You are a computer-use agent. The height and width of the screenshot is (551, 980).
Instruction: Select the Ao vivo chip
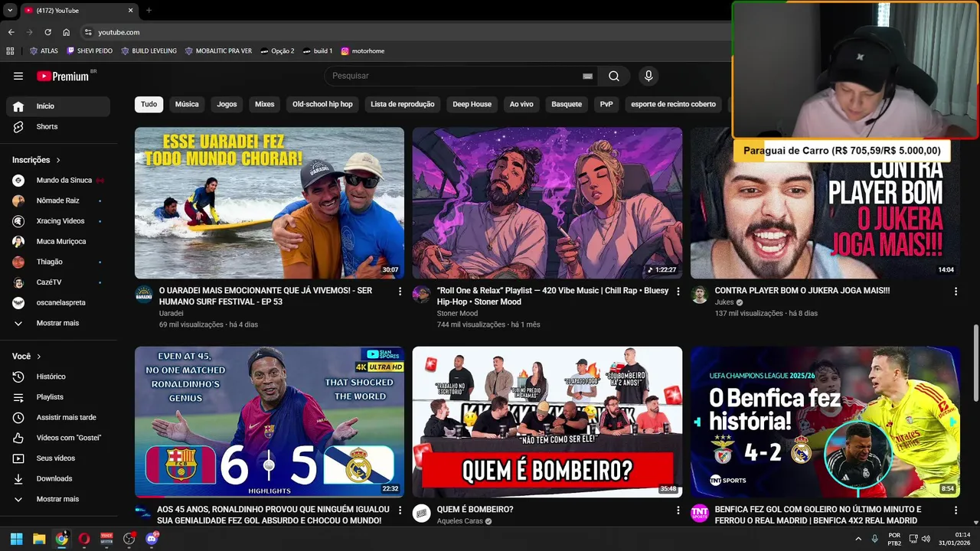pyautogui.click(x=521, y=104)
